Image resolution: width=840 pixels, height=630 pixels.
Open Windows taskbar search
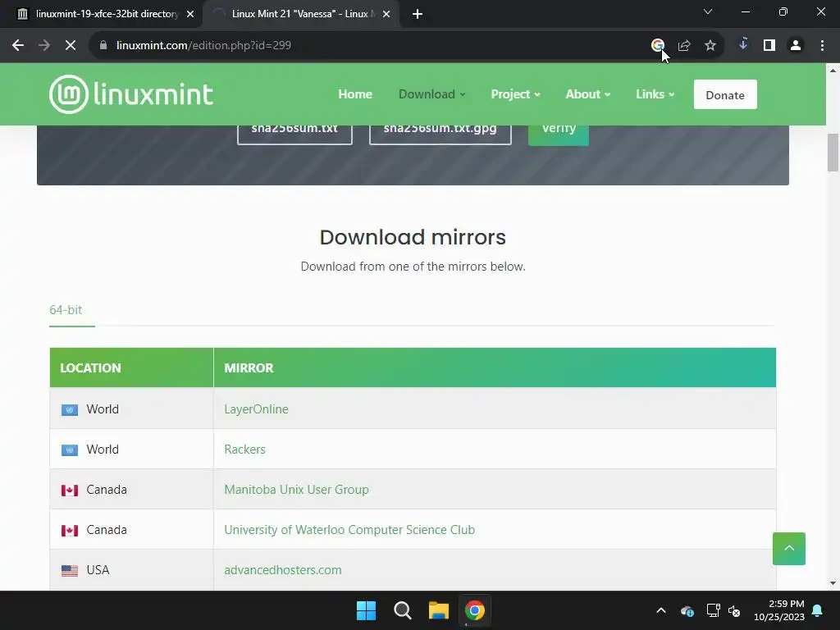pos(402,610)
